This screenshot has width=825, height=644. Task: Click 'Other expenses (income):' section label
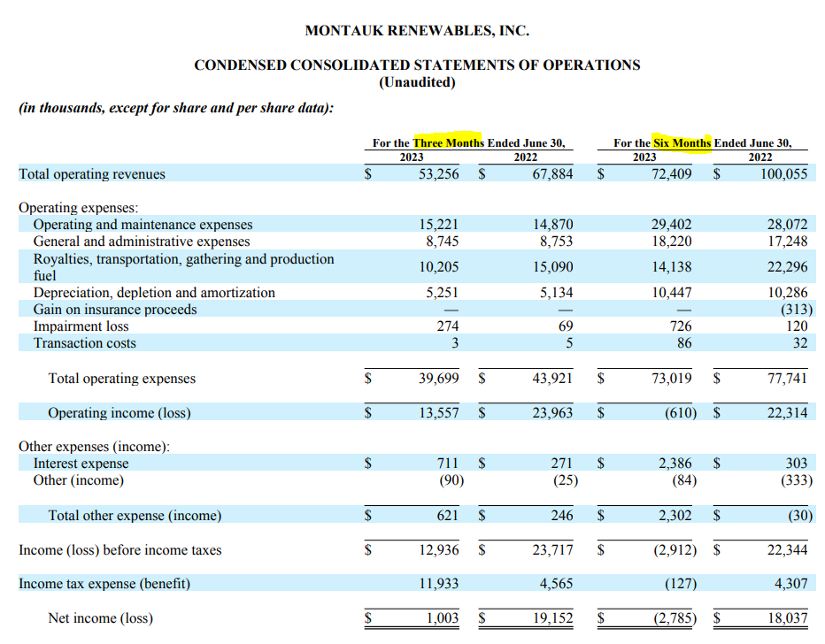coord(94,447)
